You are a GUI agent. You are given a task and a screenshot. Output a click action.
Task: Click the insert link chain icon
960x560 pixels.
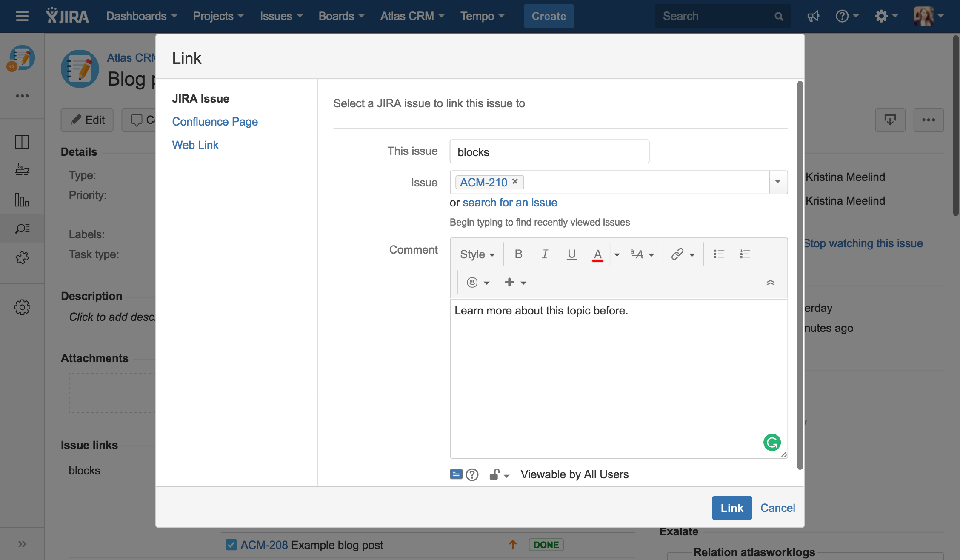(x=677, y=254)
